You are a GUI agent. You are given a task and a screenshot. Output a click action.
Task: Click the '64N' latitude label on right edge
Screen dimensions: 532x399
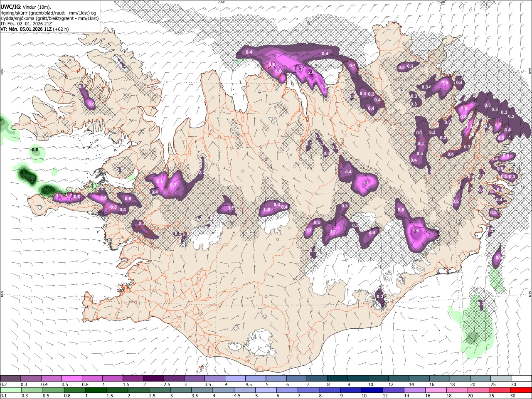tap(530, 293)
